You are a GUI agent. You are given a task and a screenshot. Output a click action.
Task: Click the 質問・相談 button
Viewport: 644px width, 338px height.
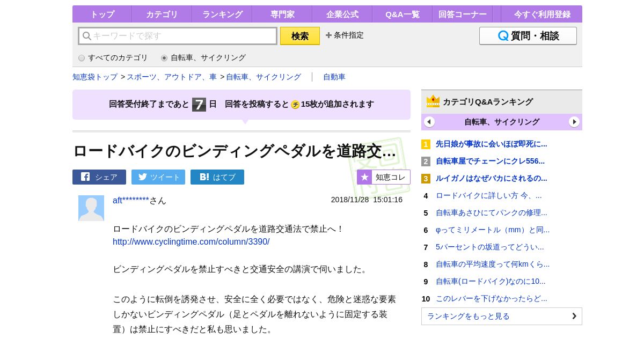pyautogui.click(x=528, y=36)
